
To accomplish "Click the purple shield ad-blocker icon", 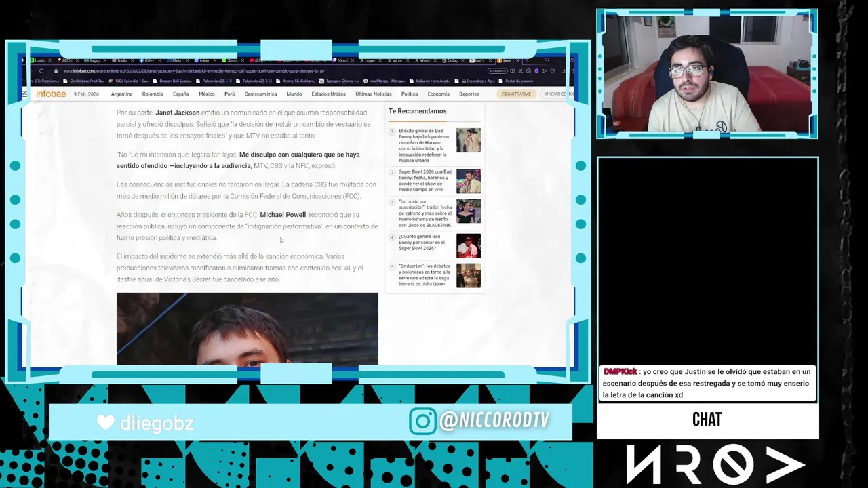I will point(536,71).
